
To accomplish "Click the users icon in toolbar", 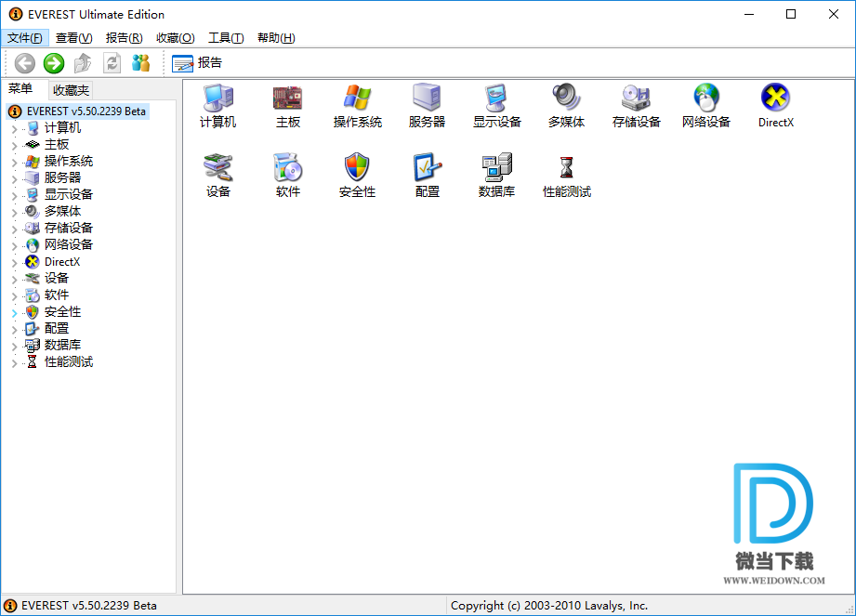I will 141,63.
